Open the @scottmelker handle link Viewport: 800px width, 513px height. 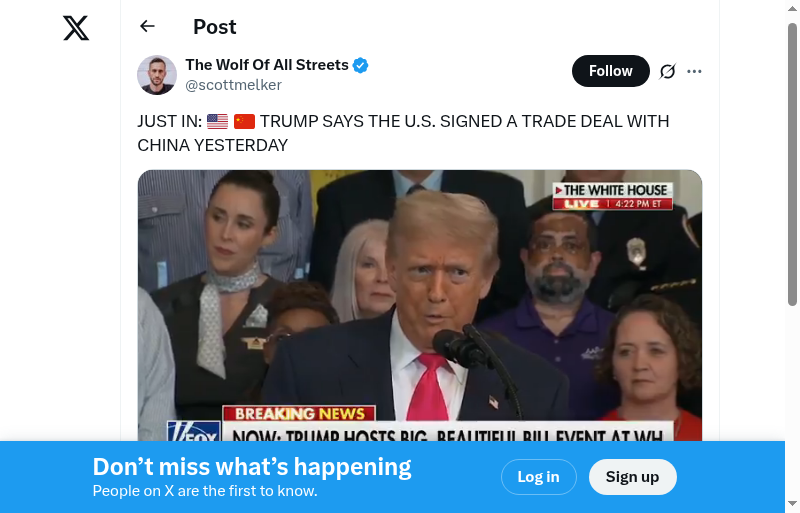[234, 85]
